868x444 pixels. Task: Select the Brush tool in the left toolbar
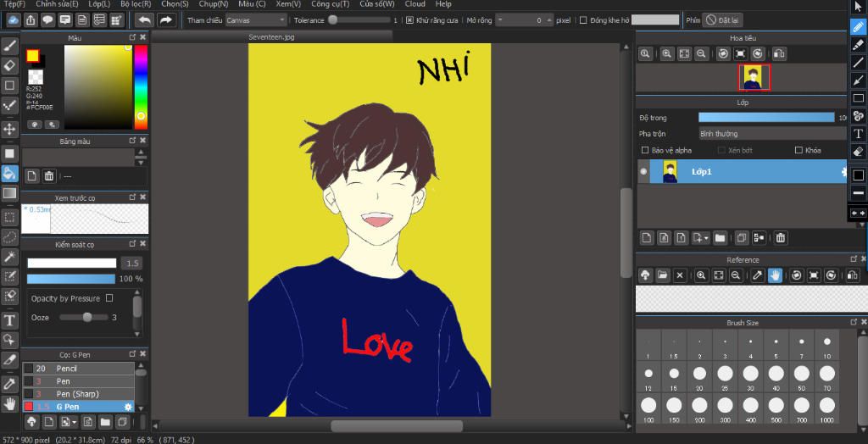point(10,47)
